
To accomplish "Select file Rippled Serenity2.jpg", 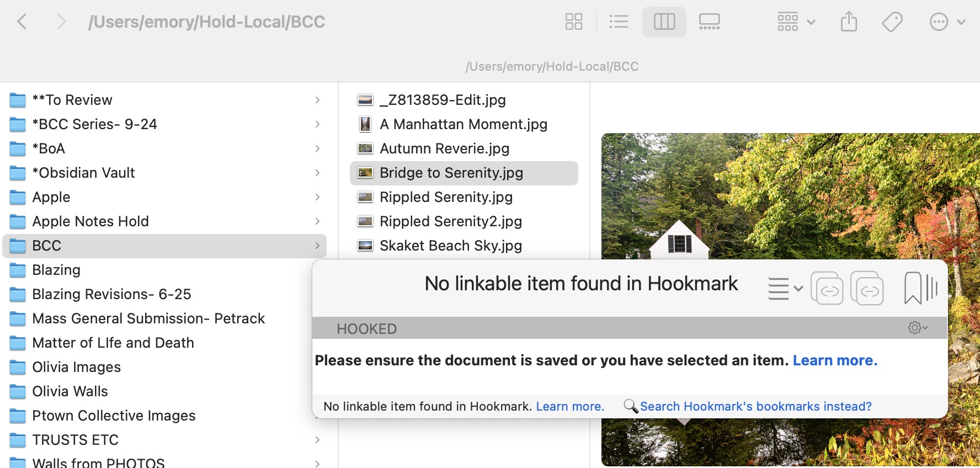I will tap(464, 221).
